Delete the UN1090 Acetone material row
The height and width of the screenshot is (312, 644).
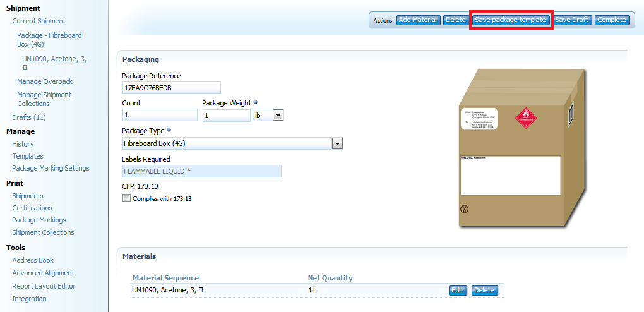[x=484, y=291]
